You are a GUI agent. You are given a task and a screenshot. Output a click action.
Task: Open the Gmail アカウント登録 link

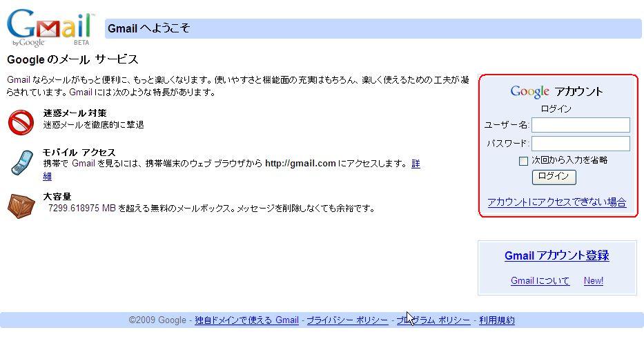click(x=556, y=255)
